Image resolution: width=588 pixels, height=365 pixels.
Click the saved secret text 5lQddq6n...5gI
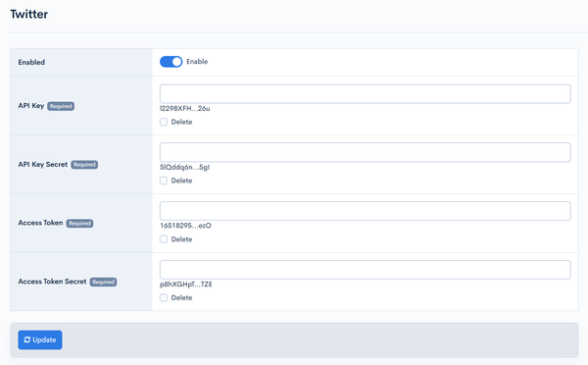184,167
